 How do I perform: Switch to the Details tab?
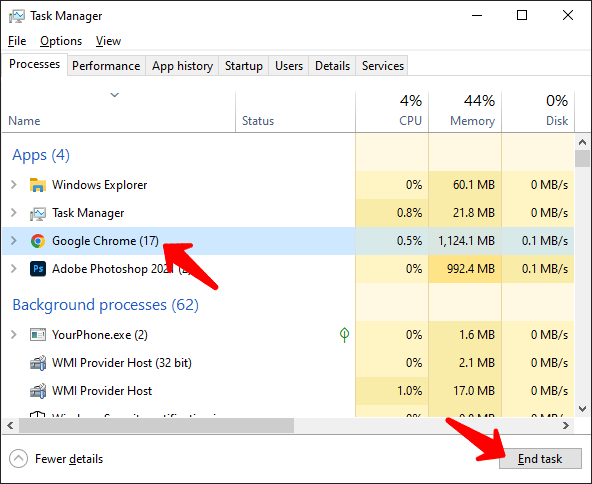(332, 66)
